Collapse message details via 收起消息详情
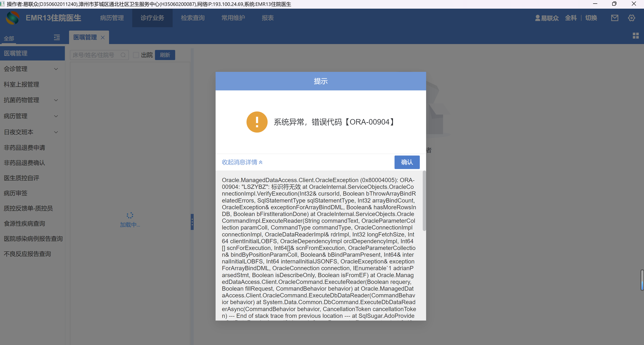The image size is (644, 345). [242, 162]
